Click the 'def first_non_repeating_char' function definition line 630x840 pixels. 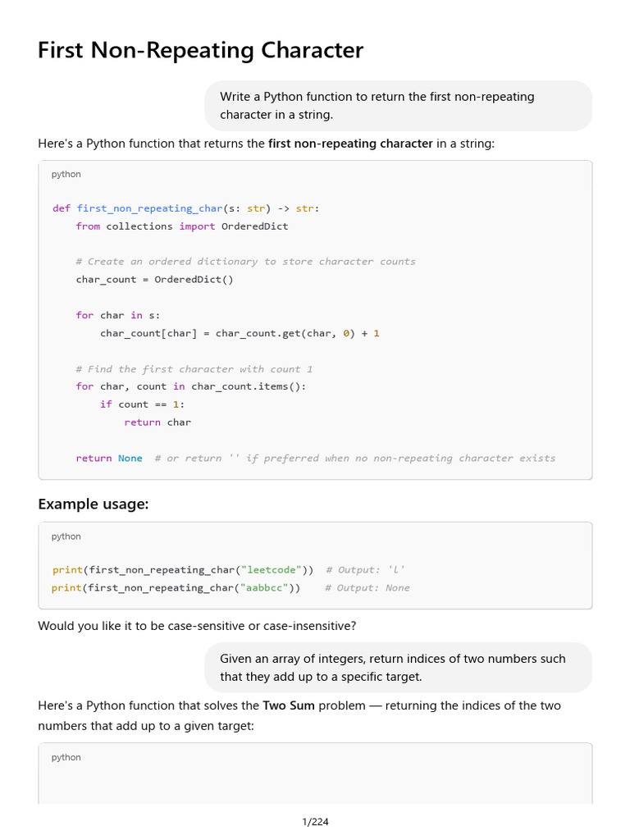click(185, 208)
